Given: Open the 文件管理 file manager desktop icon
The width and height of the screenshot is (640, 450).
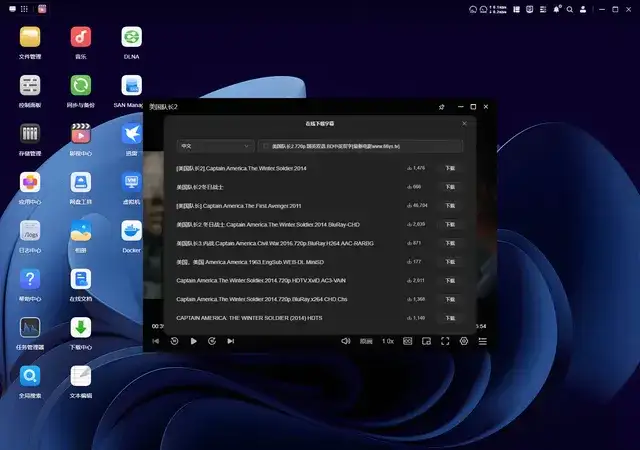Looking at the screenshot, I should tap(30, 37).
